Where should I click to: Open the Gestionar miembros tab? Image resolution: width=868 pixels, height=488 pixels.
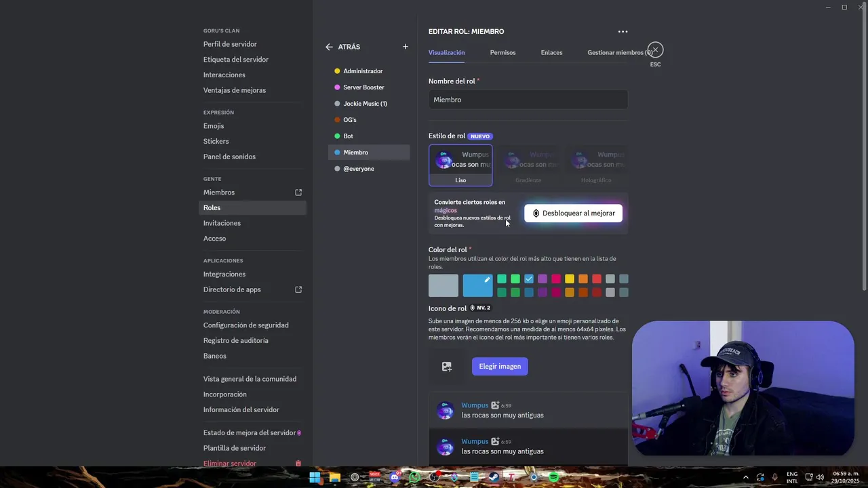tap(620, 52)
